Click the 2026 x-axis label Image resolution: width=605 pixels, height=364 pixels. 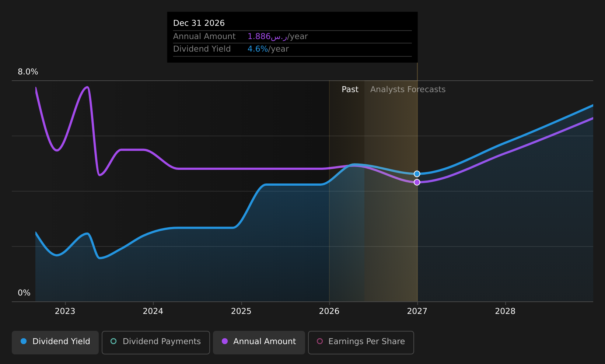[329, 311]
